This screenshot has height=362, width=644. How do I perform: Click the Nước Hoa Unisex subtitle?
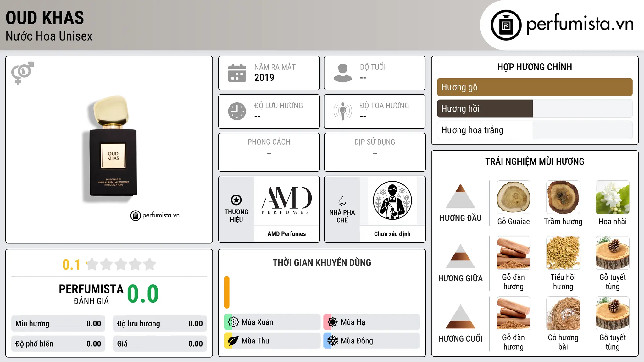click(x=49, y=36)
